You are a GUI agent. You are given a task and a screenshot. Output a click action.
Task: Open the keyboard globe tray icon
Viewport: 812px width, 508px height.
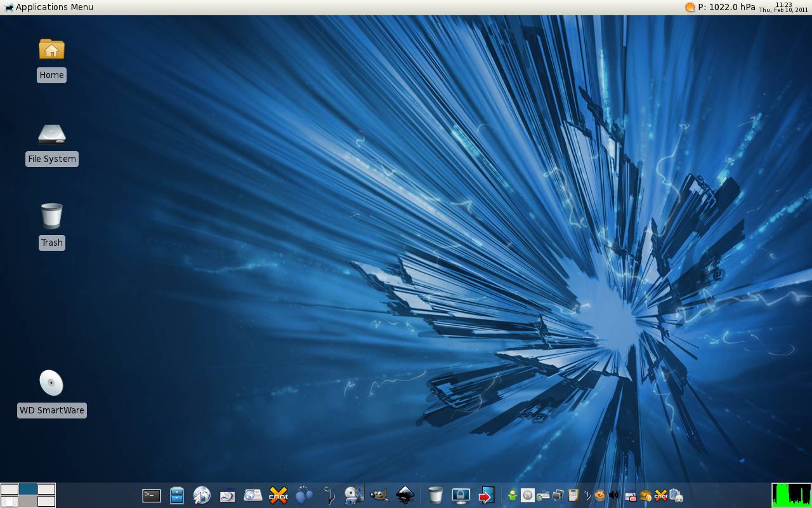543,495
